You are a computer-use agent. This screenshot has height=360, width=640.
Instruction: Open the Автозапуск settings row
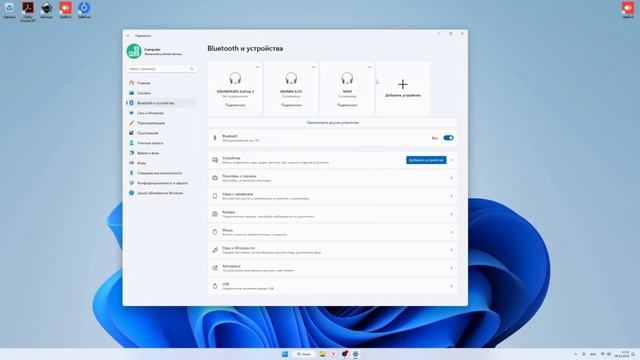click(x=333, y=268)
